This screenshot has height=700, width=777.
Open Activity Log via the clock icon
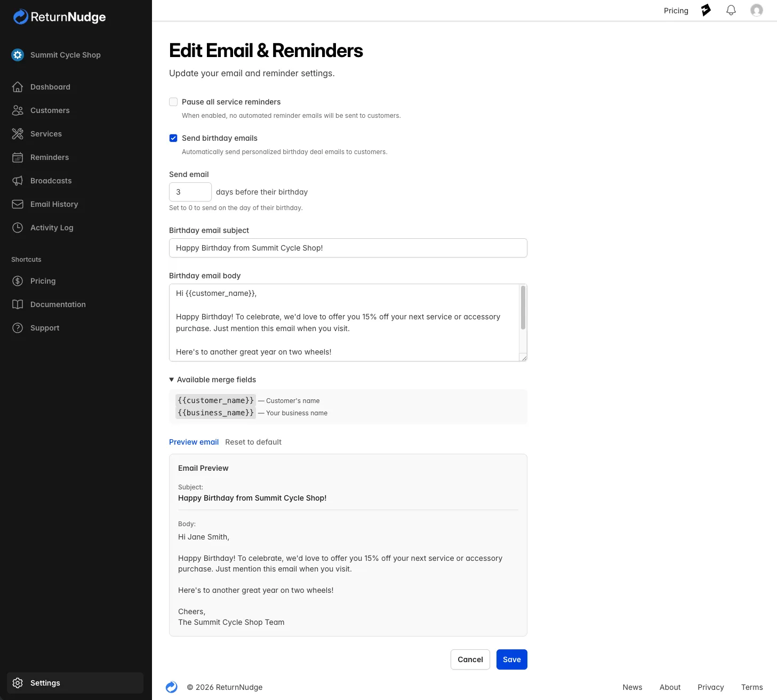tap(18, 228)
